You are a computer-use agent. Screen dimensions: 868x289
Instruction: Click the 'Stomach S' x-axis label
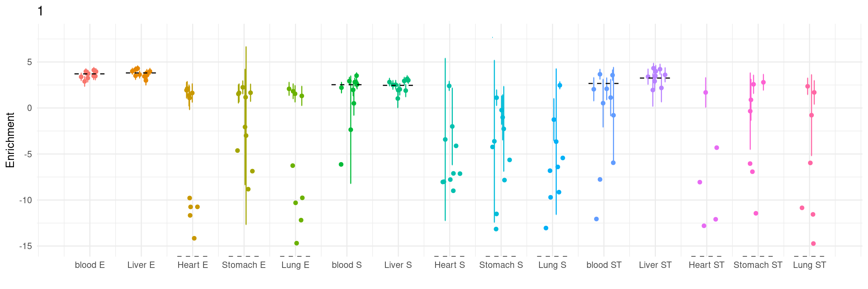coord(501,265)
